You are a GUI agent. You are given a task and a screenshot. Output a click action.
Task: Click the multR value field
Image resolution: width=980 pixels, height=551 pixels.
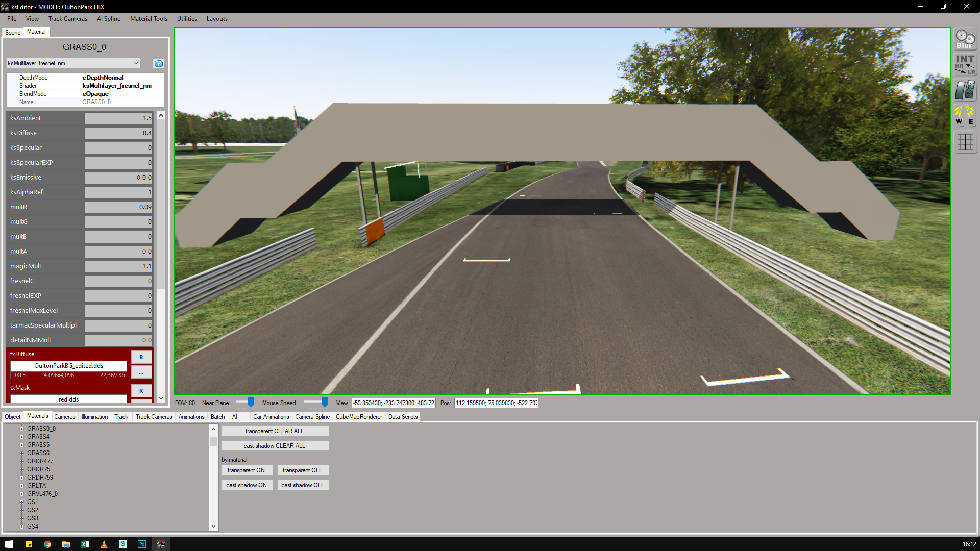tap(118, 207)
